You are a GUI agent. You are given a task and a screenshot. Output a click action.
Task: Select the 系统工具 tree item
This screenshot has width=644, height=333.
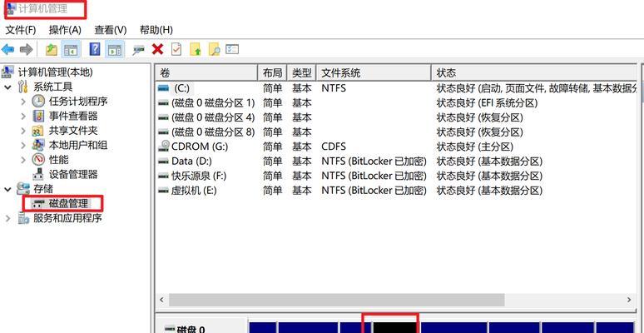(x=52, y=87)
